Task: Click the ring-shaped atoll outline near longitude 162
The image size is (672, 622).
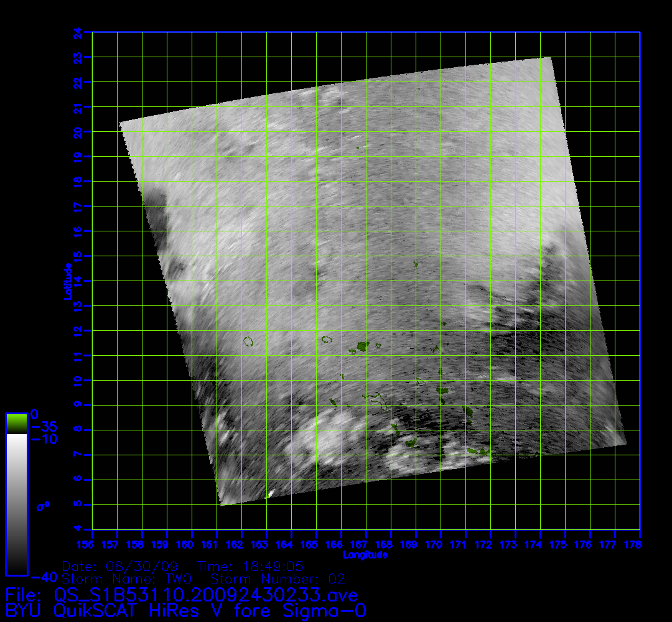Action: click(x=249, y=341)
